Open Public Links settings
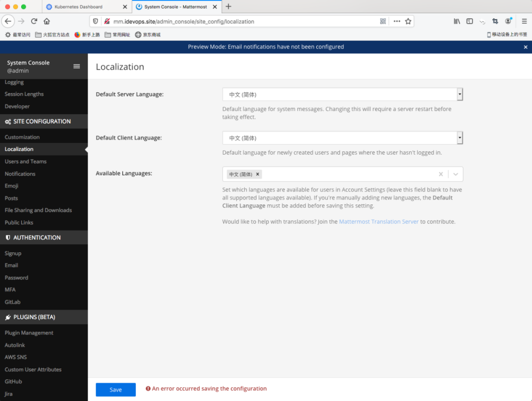 click(x=19, y=223)
